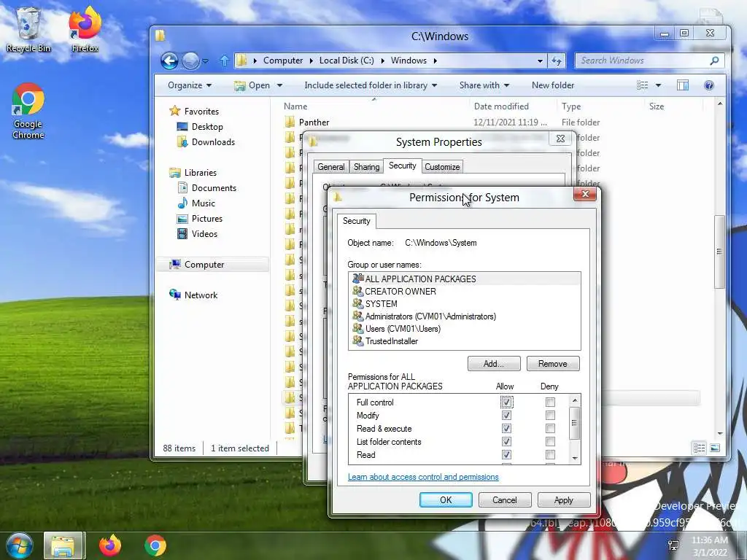Click OK in Permissions dialog
This screenshot has width=747, height=560.
click(x=446, y=500)
